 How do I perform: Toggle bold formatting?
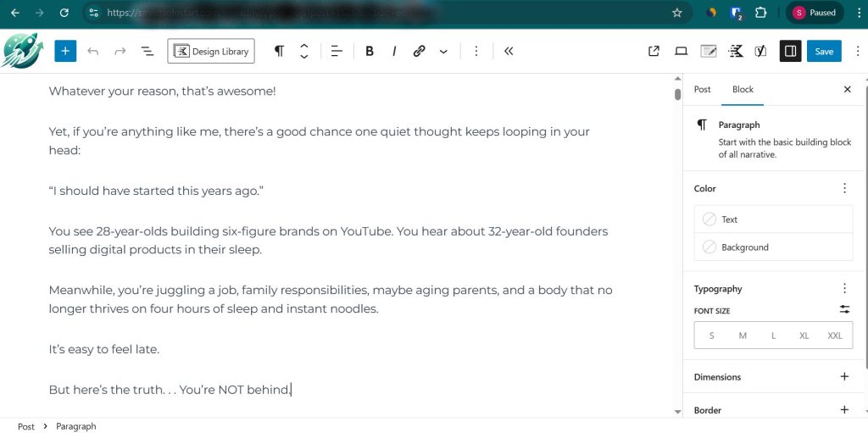(370, 51)
